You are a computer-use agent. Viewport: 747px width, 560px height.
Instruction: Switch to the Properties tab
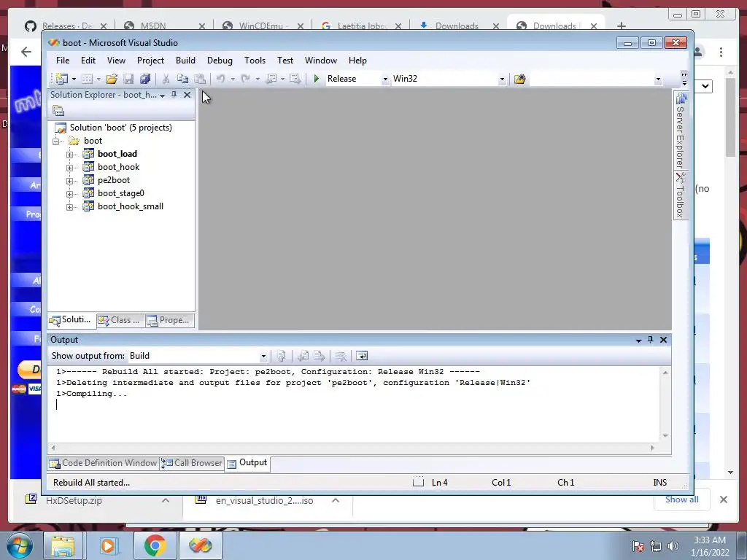169,321
